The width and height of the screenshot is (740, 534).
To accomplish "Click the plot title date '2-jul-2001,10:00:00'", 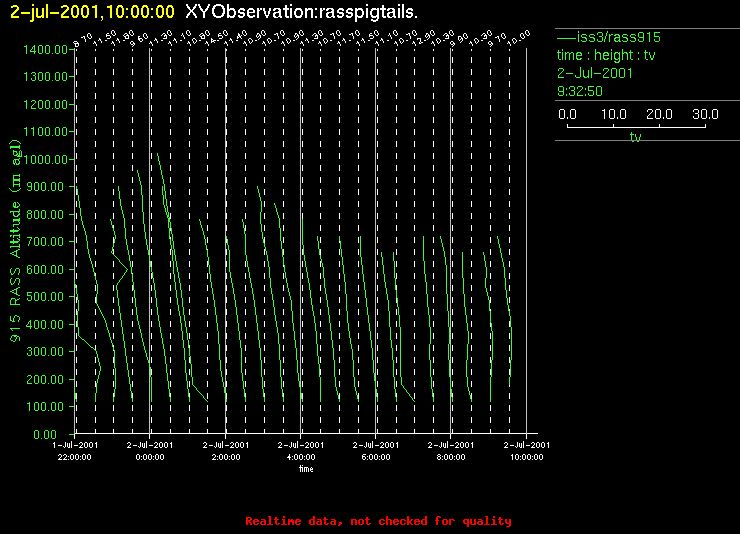I will pos(92,11).
